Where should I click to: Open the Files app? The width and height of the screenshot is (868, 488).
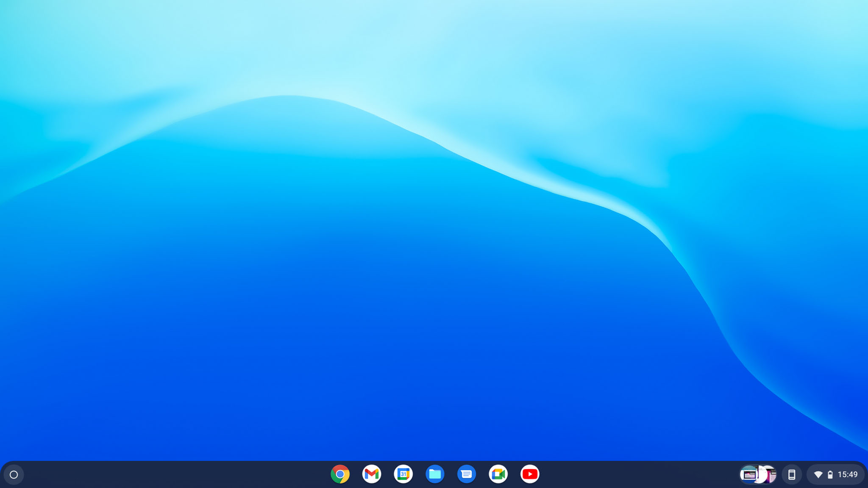click(x=435, y=474)
